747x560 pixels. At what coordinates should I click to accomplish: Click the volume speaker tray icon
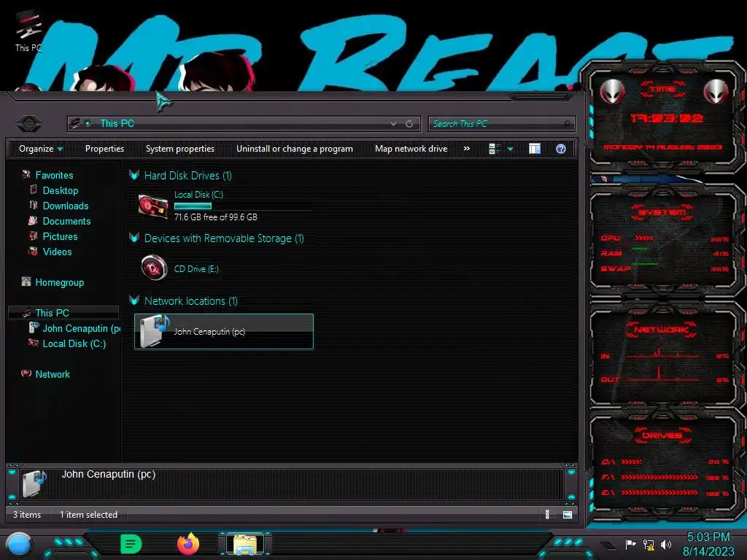pos(666,544)
